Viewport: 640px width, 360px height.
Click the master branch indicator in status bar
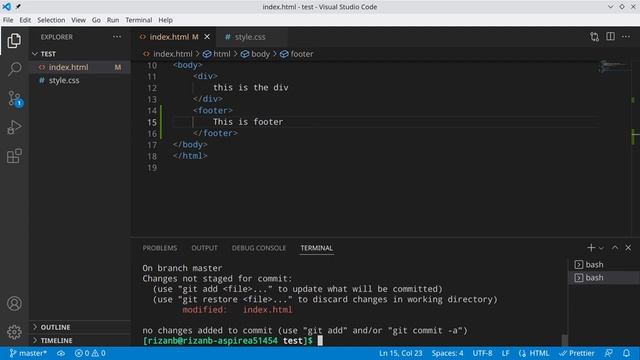28,353
